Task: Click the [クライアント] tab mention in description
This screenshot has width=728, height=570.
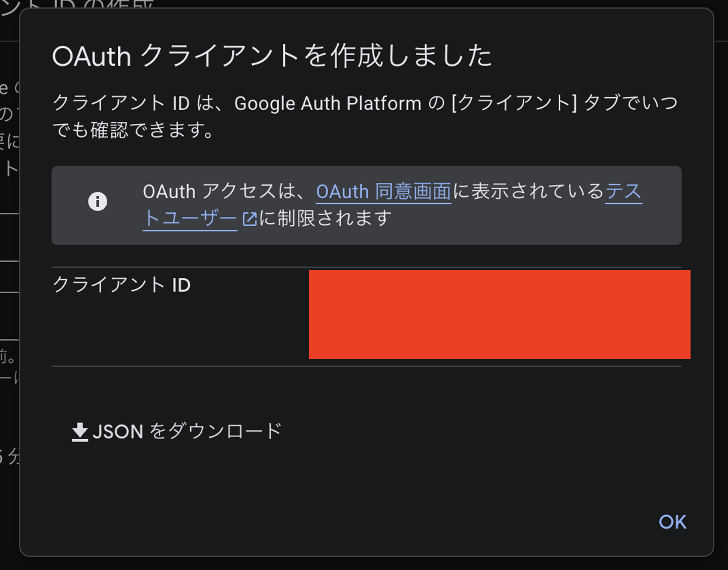Action: tap(514, 104)
